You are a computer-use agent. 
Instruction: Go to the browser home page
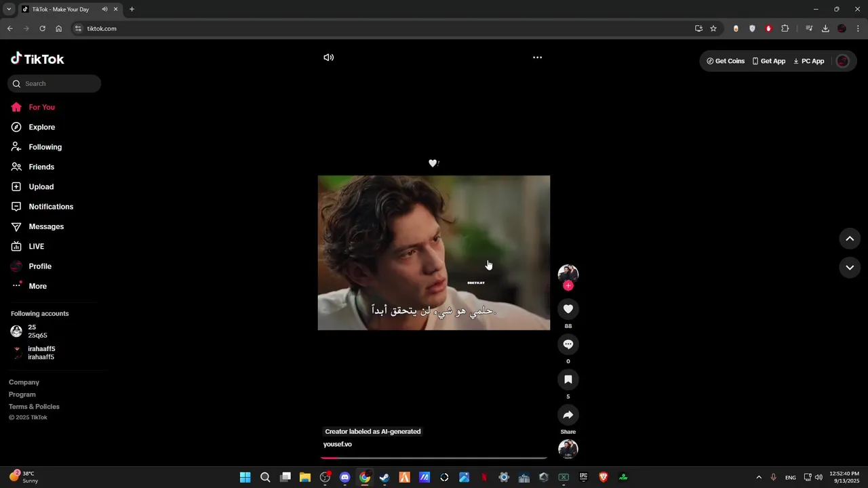click(x=58, y=28)
